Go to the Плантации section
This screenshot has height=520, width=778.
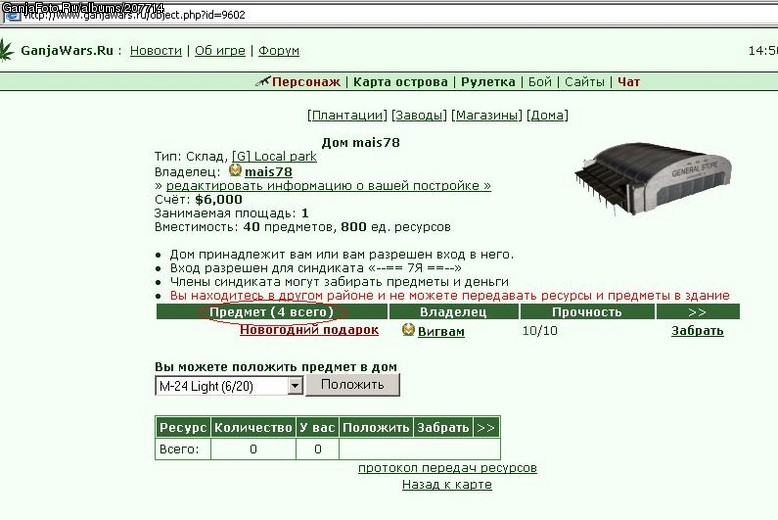pyautogui.click(x=347, y=115)
